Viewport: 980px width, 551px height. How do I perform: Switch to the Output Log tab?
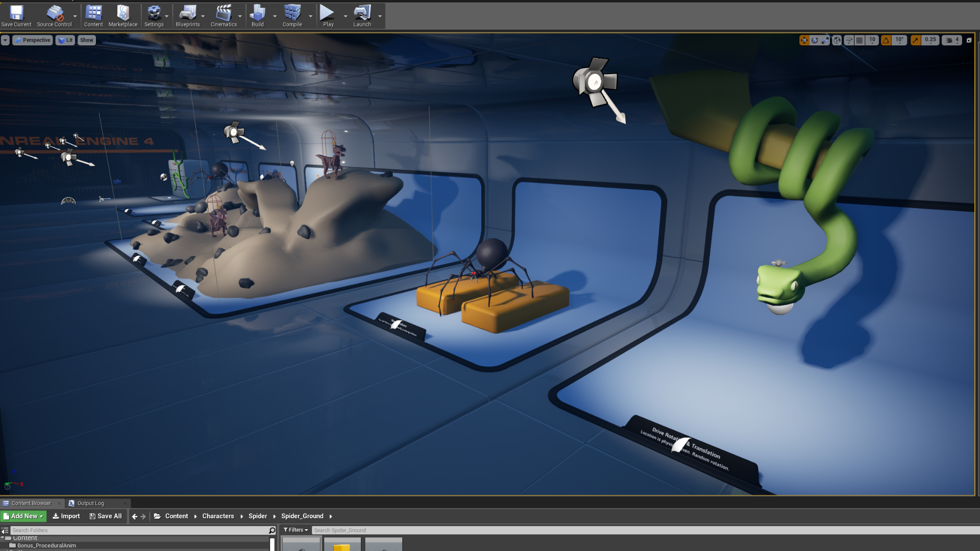pos(90,504)
